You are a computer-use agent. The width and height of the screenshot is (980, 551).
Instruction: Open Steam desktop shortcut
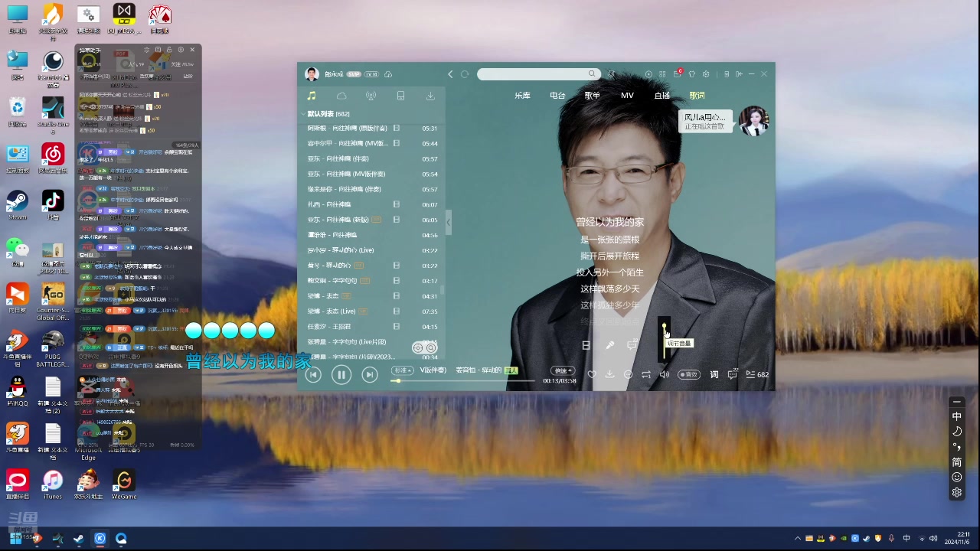17,204
